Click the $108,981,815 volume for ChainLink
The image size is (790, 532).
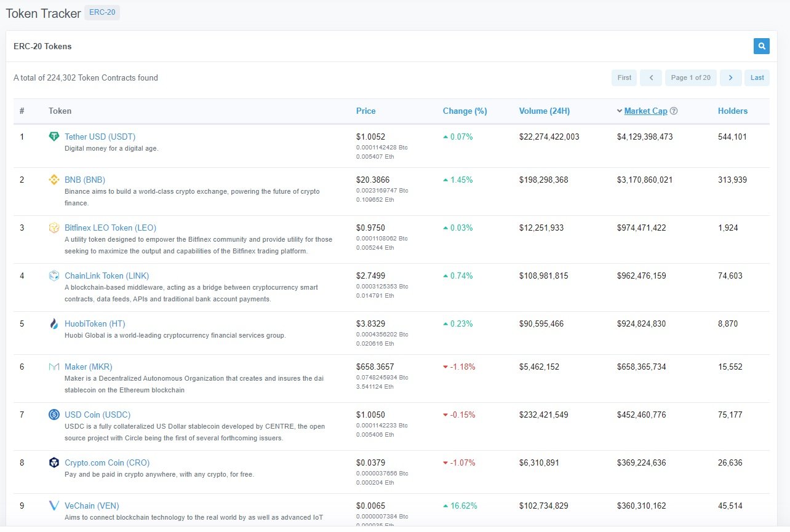click(544, 276)
